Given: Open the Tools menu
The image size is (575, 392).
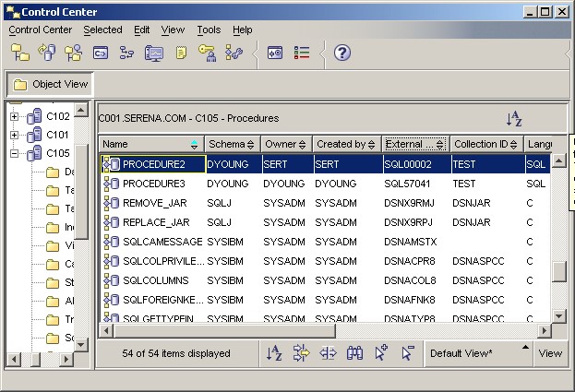Looking at the screenshot, I should point(209,30).
